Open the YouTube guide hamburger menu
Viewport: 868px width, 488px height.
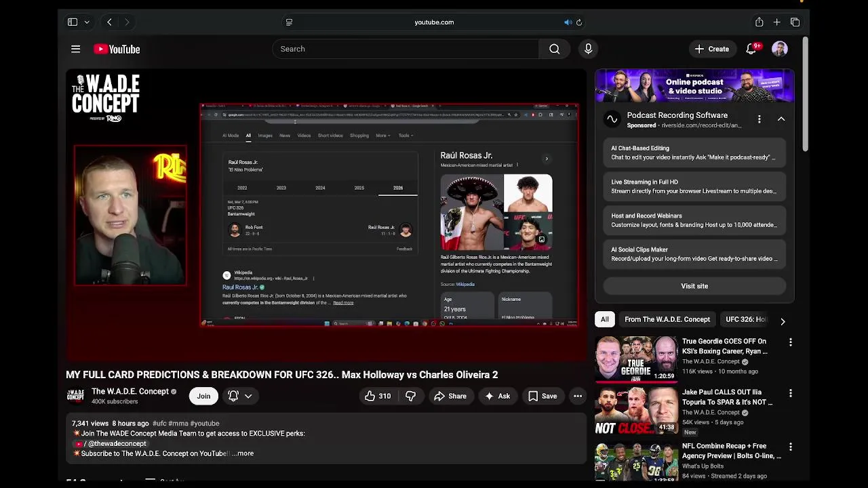[x=76, y=49]
